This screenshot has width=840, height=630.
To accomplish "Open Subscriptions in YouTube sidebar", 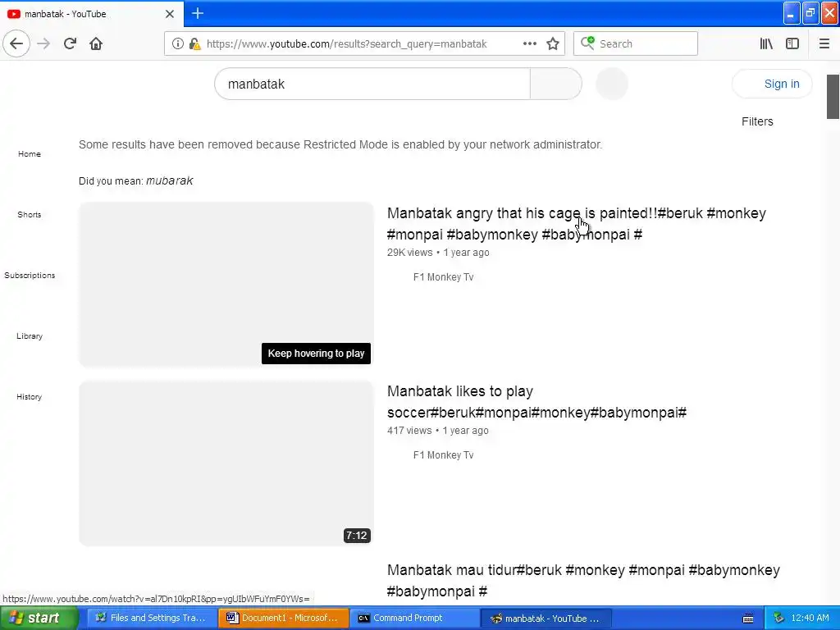I will point(30,276).
